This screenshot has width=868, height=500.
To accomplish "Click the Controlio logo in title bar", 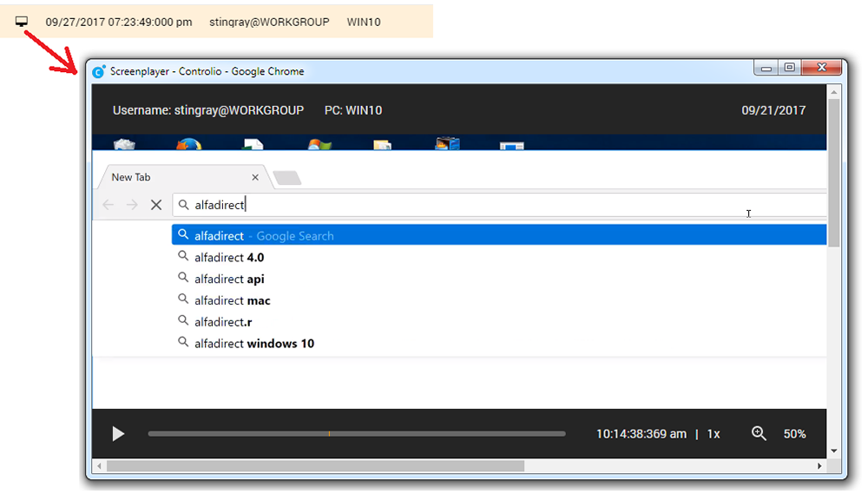I will (99, 71).
